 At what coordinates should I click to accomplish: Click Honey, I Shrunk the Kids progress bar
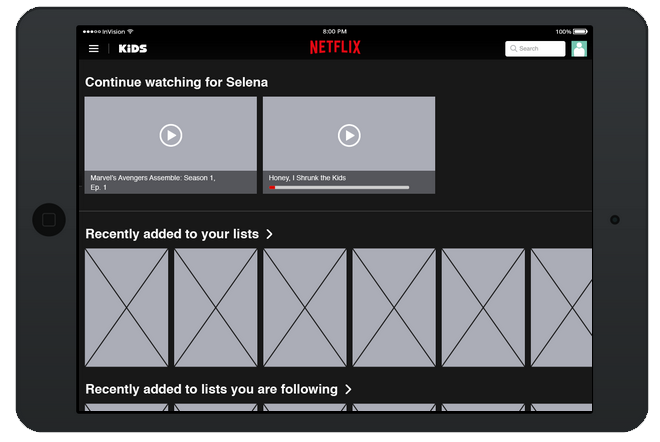point(339,187)
